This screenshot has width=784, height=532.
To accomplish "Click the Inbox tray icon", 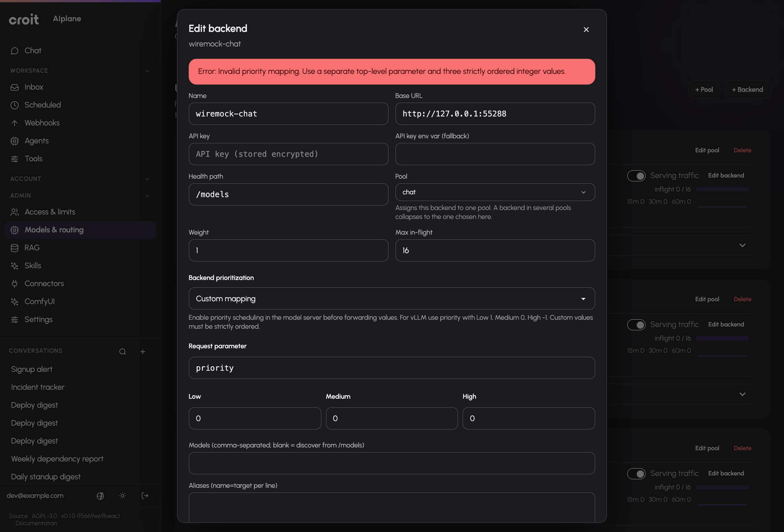I will click(x=14, y=87).
